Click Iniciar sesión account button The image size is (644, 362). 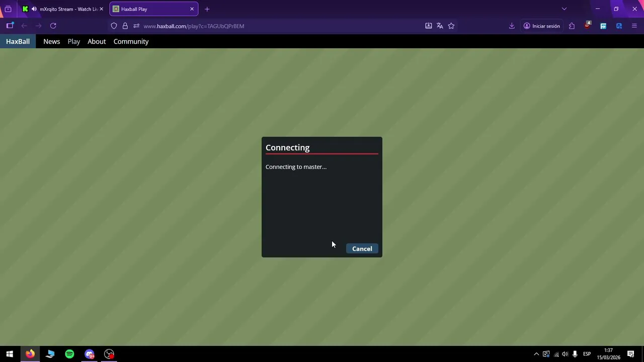point(542,26)
